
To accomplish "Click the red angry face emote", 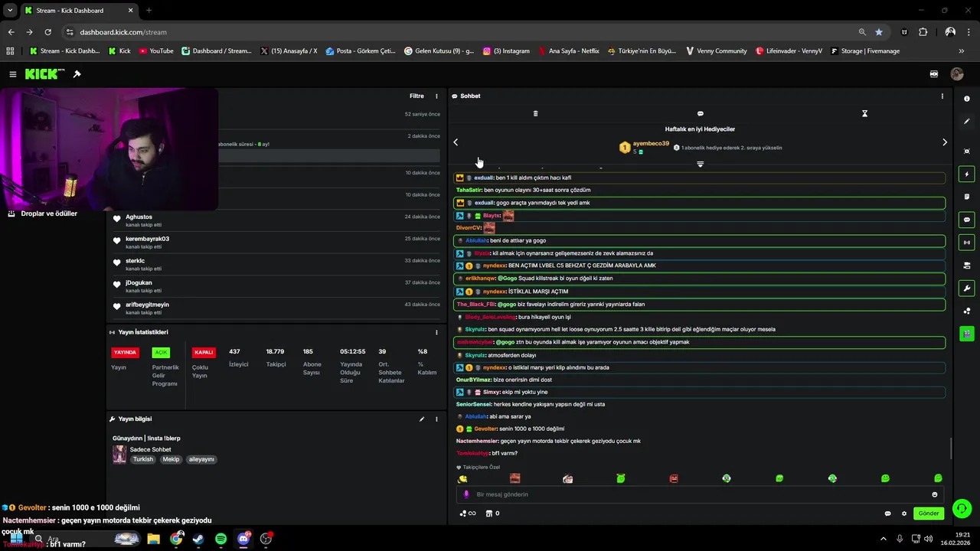I will (x=674, y=479).
